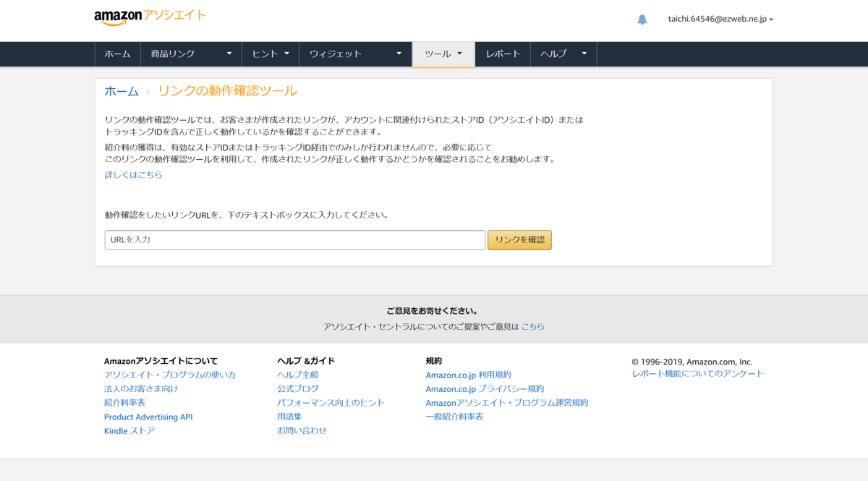Screen dimensions: 868x481
Task: Open the Kindle ストア link
Action: [129, 431]
